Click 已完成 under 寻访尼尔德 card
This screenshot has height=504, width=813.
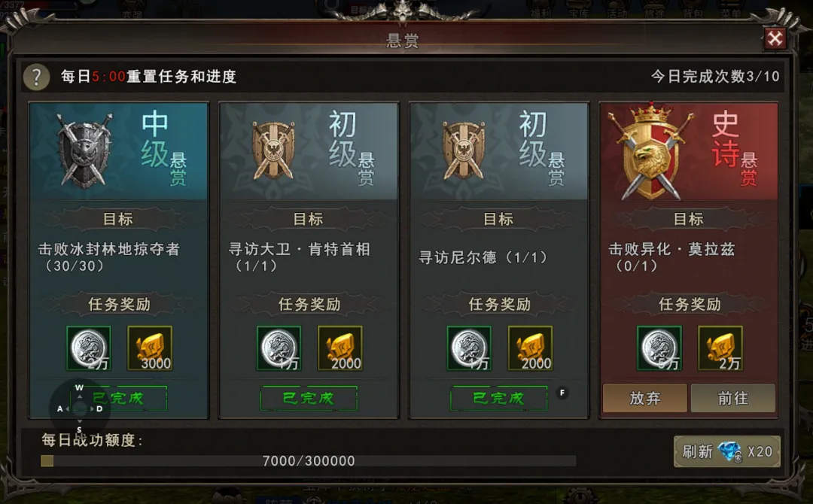pyautogui.click(x=499, y=399)
